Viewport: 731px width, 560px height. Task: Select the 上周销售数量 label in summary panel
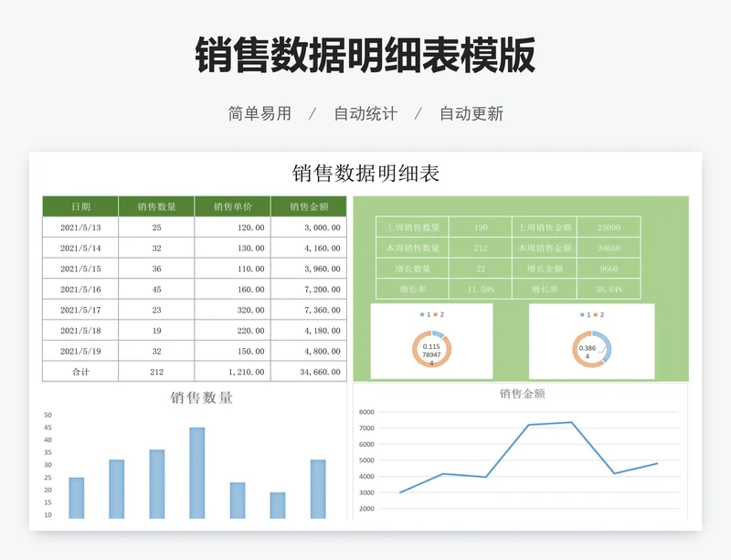(x=413, y=227)
